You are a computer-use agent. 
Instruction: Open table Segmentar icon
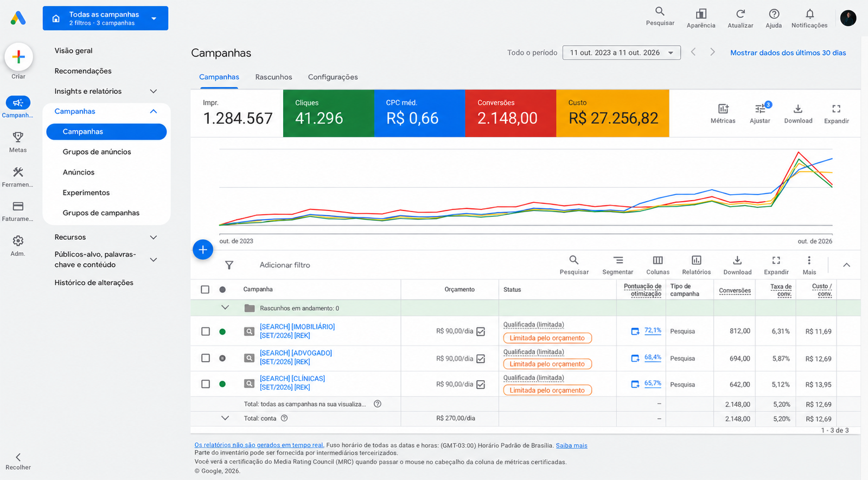(x=618, y=260)
